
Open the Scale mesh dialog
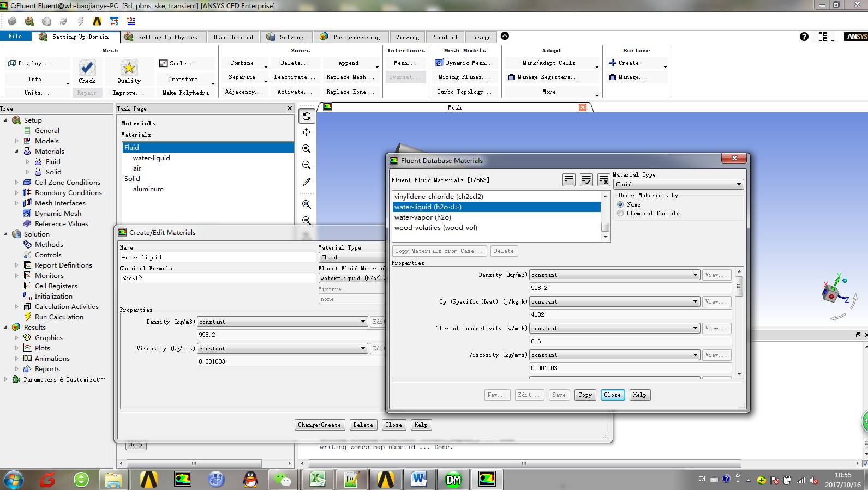click(178, 63)
